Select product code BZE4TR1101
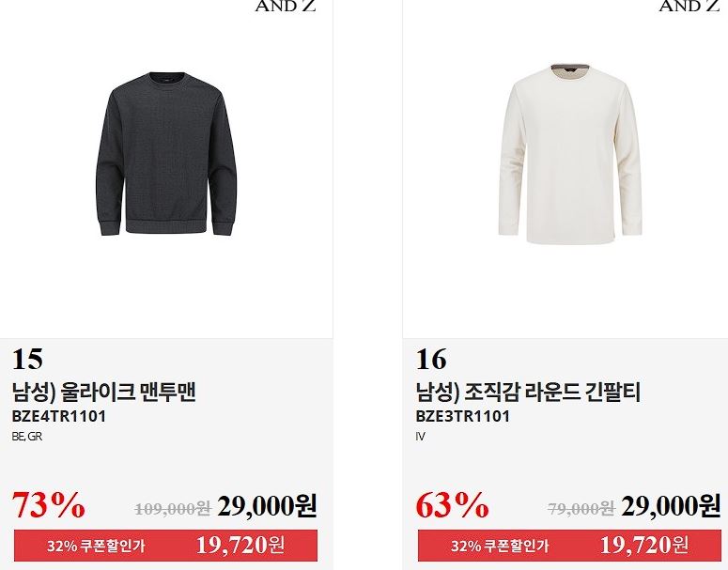This screenshot has height=570, width=728. 59,416
